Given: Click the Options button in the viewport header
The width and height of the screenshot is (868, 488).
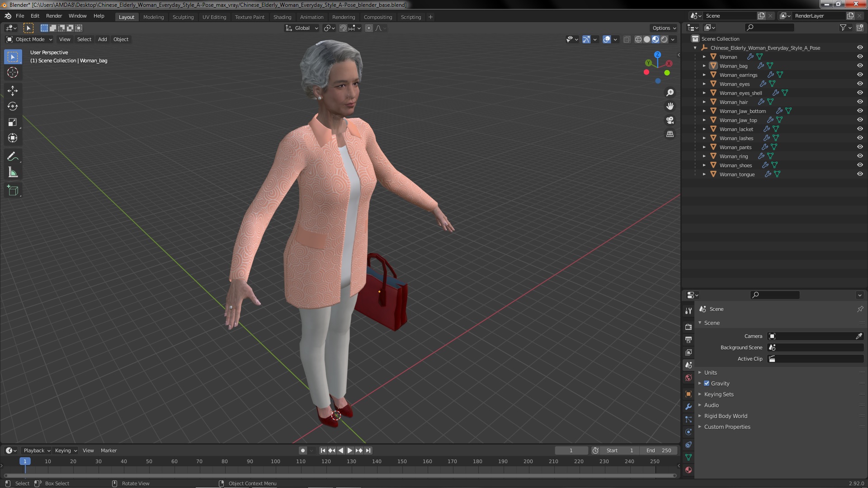Looking at the screenshot, I should click(x=664, y=28).
